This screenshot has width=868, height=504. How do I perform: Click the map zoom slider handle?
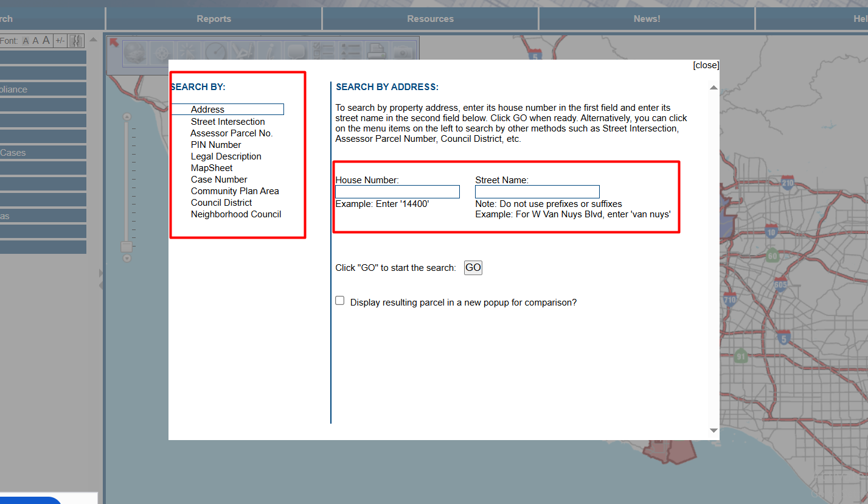click(127, 247)
